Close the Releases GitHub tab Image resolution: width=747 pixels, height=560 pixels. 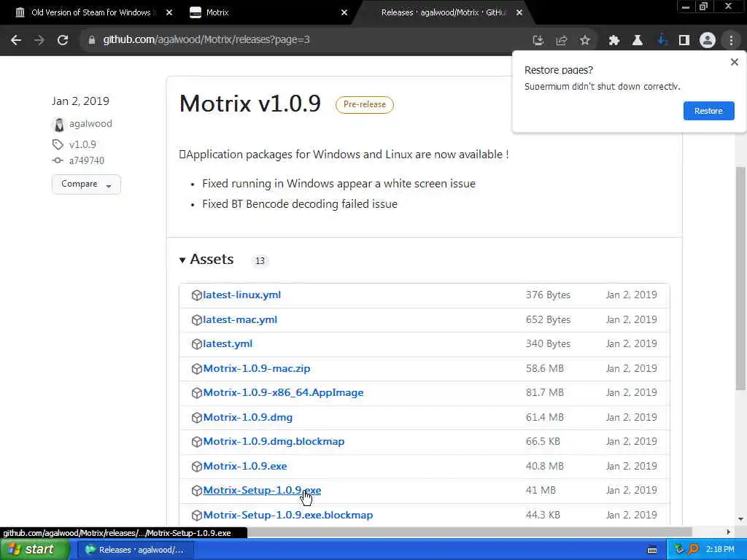[519, 13]
